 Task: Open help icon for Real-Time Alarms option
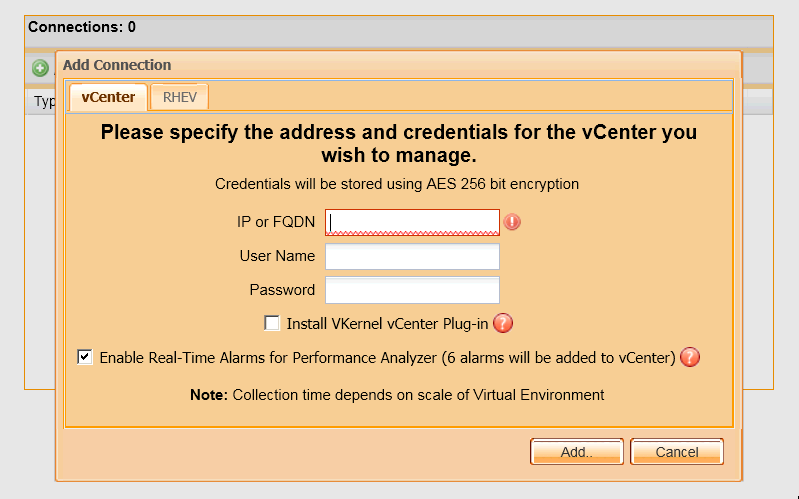click(x=690, y=357)
